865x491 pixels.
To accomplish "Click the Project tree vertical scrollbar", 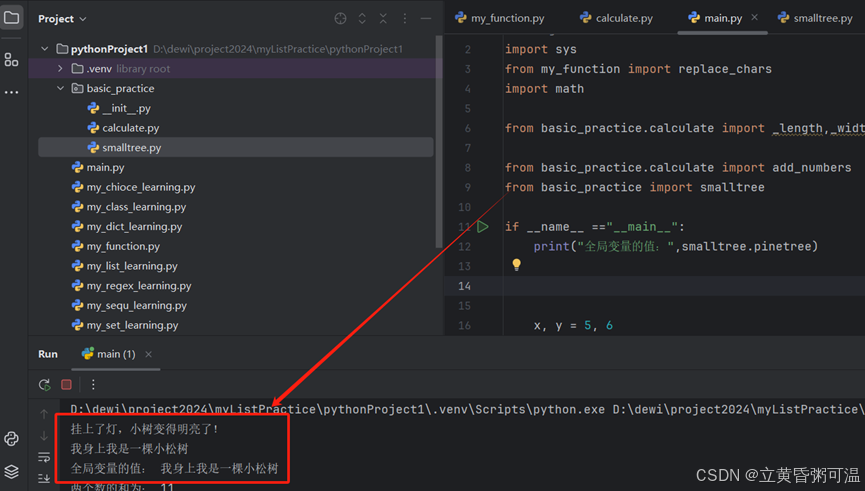I will (439, 142).
